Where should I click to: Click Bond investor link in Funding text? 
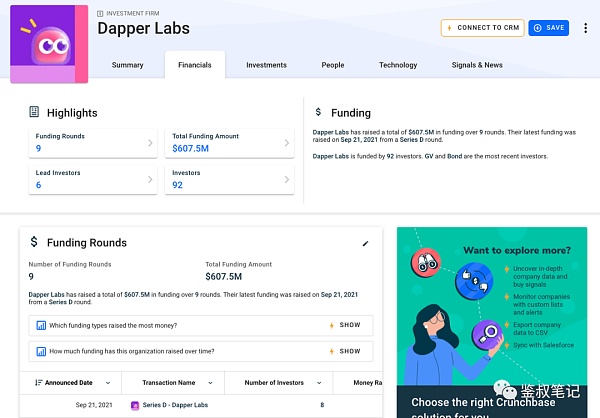pos(455,156)
